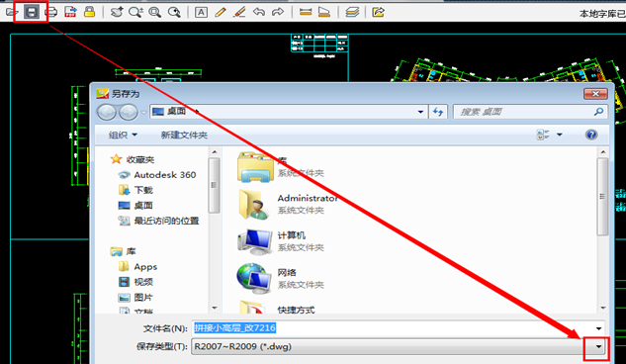
Task: Open the 组织 dropdown menu
Action: [x=123, y=135]
